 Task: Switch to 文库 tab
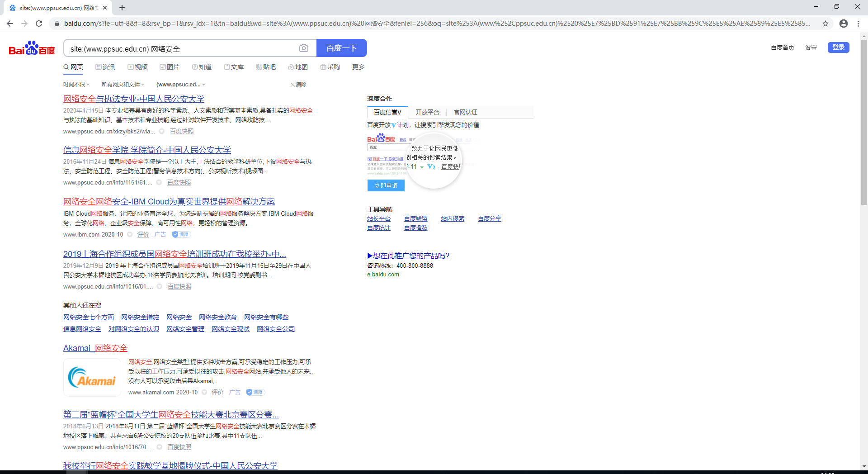point(234,67)
